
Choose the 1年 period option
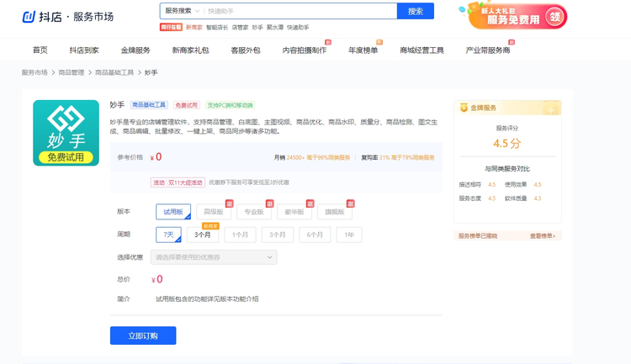click(x=349, y=235)
